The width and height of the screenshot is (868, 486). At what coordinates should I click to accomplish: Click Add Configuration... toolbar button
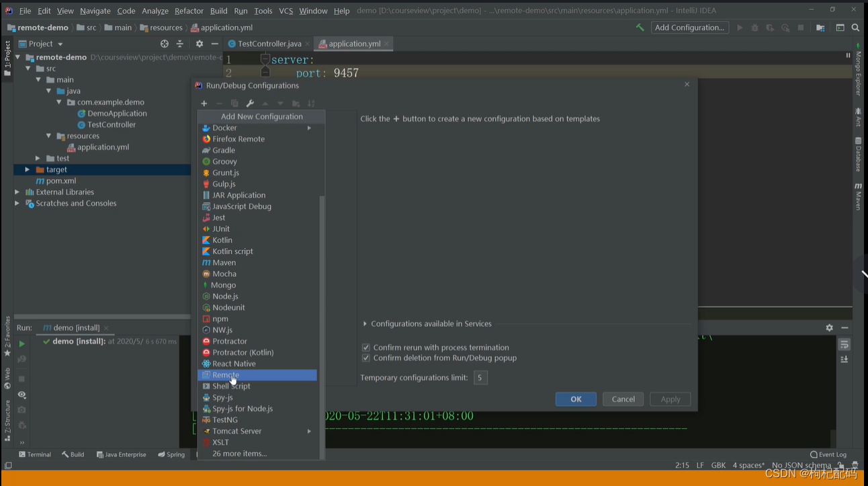tap(690, 28)
